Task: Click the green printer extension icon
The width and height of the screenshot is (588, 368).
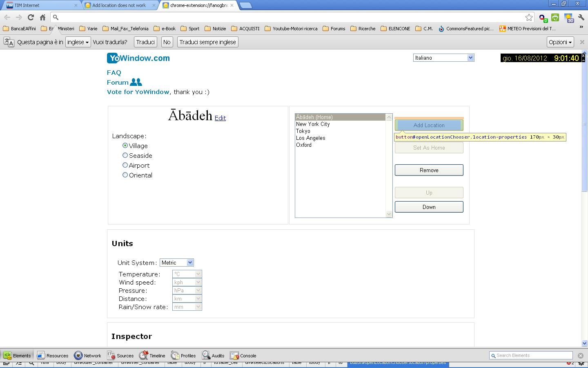Action: point(555,18)
